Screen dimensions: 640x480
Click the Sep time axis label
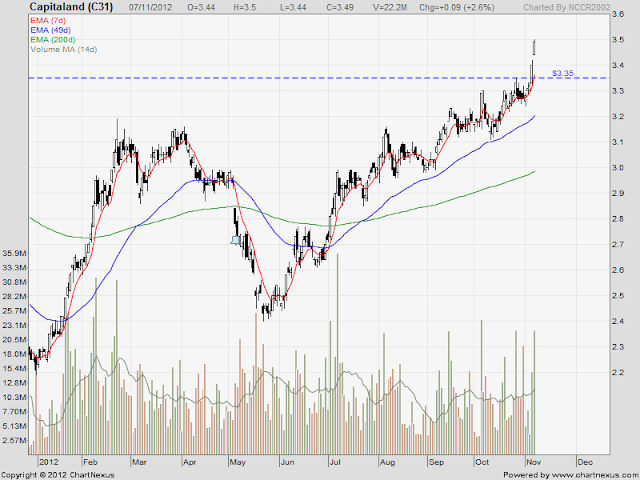436,462
